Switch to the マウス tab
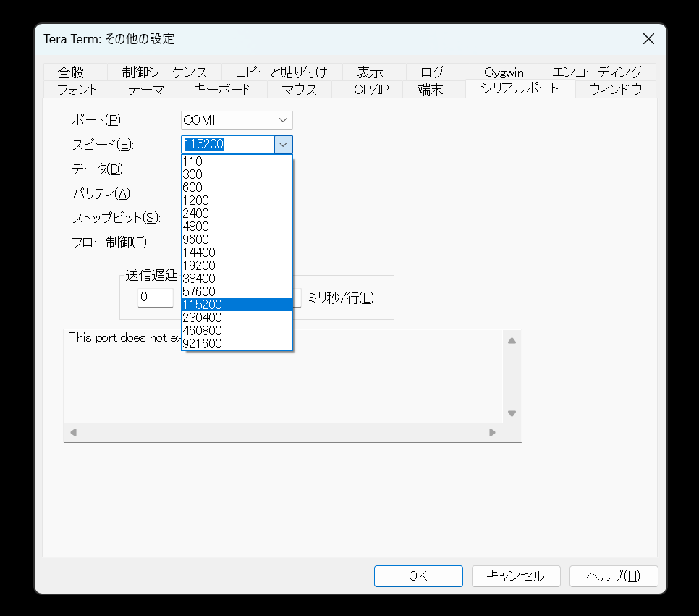This screenshot has width=699, height=616. (x=299, y=90)
